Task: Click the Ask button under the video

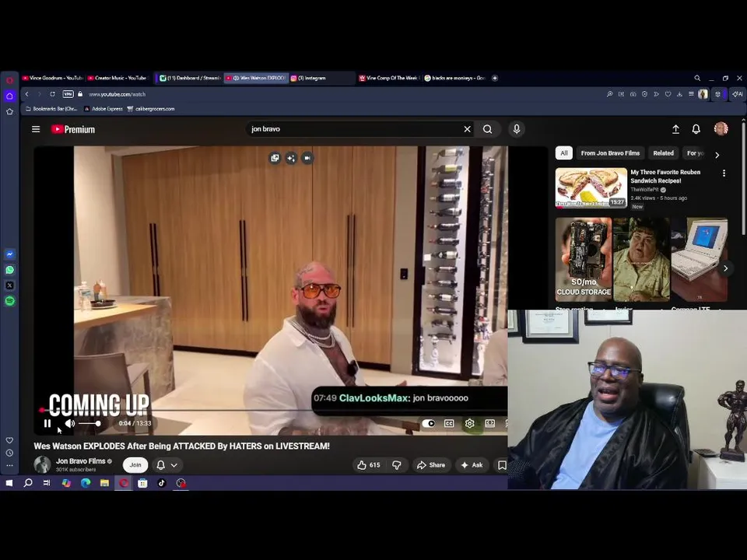Action: tap(472, 465)
